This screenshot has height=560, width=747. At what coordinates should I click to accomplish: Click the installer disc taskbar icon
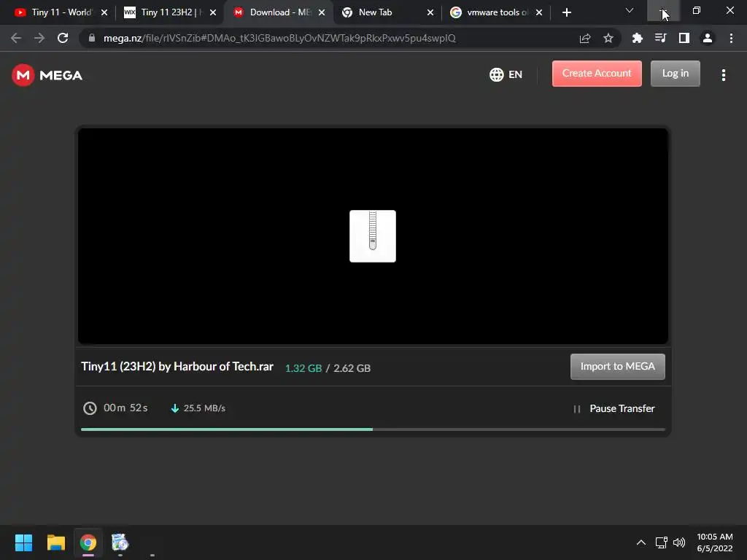pos(120,542)
